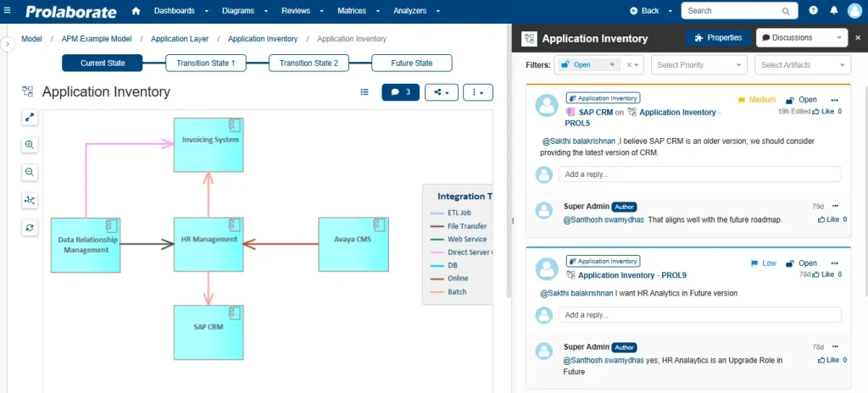Viewport: 868px width, 393px height.
Task: Select the SAP CRM diagram component
Action: (x=209, y=332)
